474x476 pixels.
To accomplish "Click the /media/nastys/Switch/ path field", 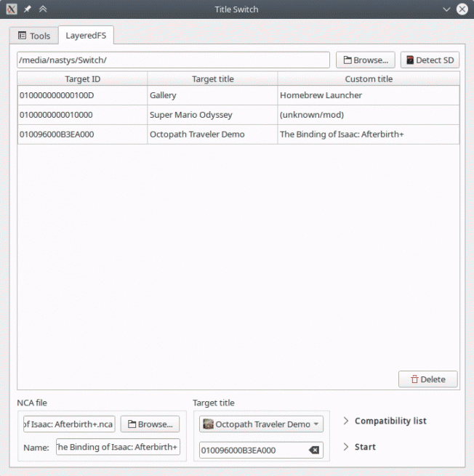I will 173,60.
